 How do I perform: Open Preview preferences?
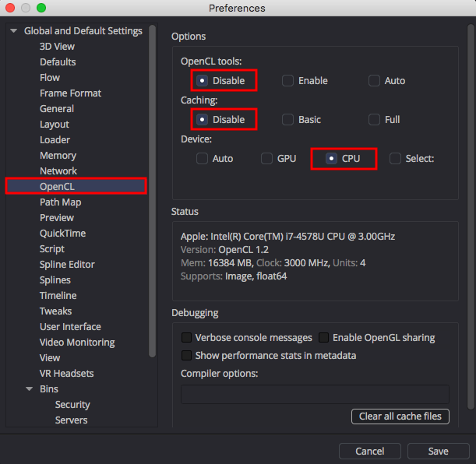pyautogui.click(x=57, y=218)
